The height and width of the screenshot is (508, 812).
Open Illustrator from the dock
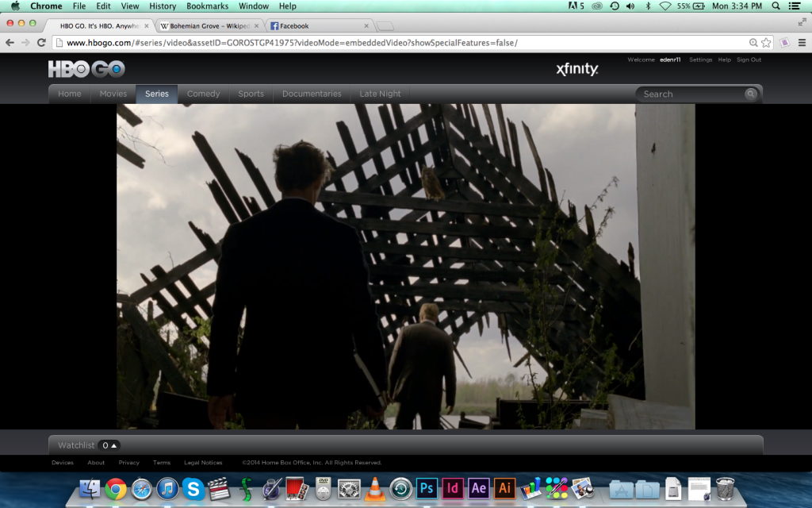click(x=504, y=488)
